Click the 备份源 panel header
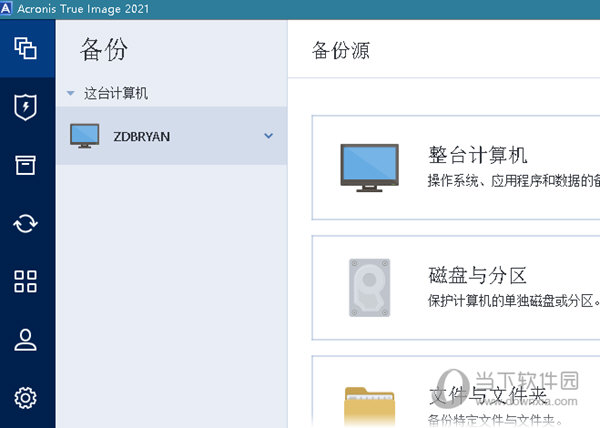600x428 pixels. coord(342,50)
